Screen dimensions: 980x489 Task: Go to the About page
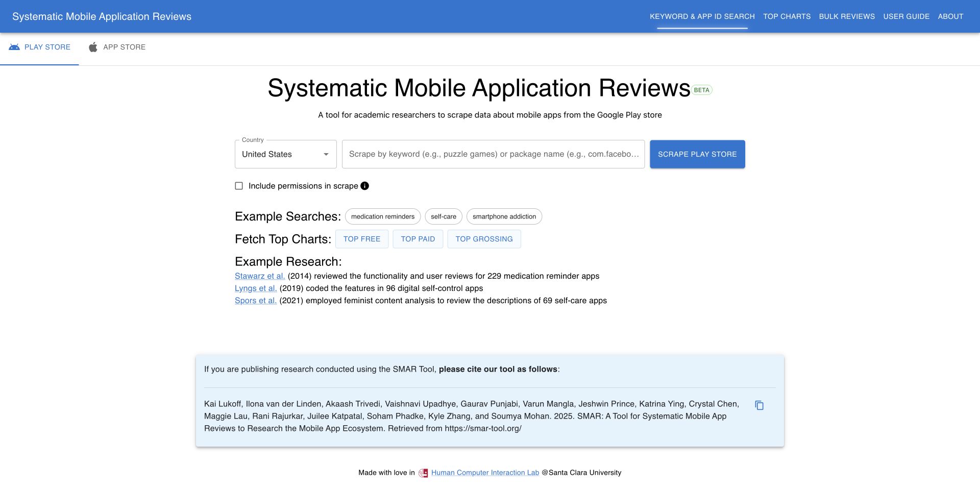point(950,16)
